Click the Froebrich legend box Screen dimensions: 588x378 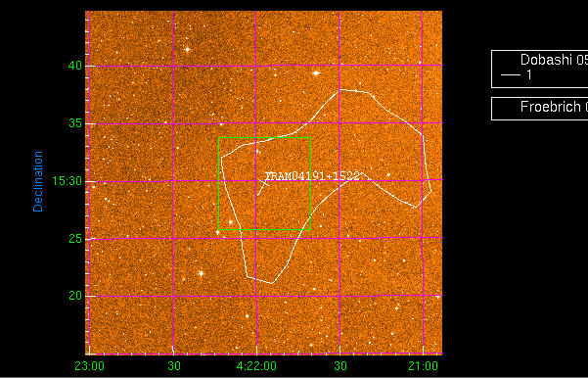click(x=540, y=109)
